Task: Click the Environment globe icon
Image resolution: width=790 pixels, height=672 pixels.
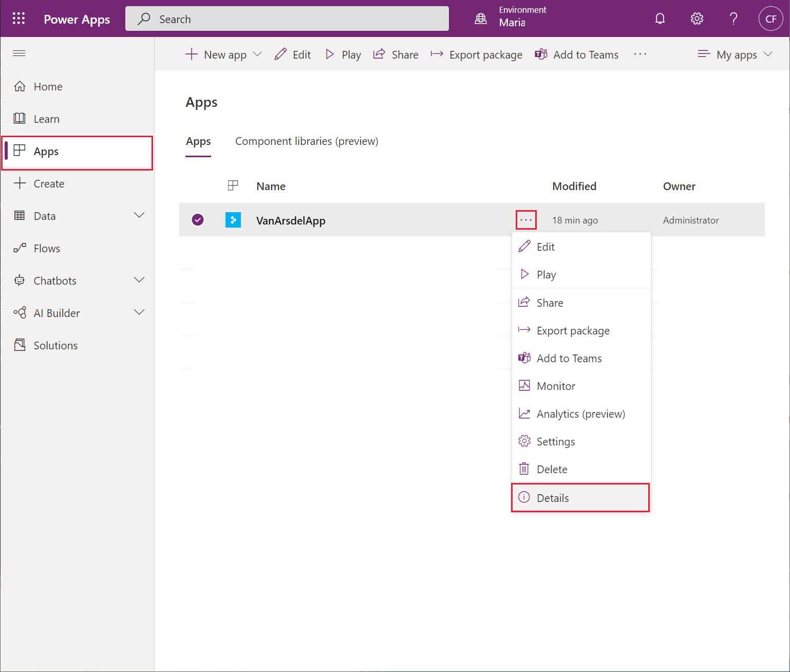Action: pos(481,18)
